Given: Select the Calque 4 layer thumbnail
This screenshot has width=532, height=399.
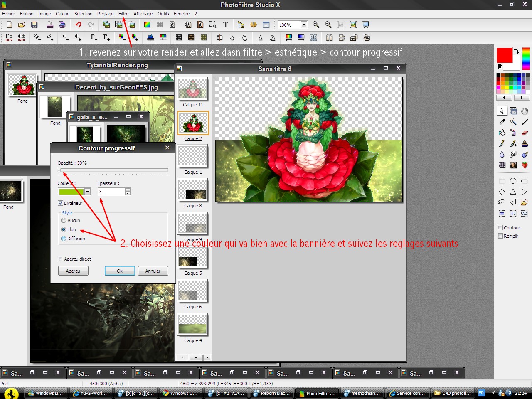Looking at the screenshot, I should tap(192, 324).
